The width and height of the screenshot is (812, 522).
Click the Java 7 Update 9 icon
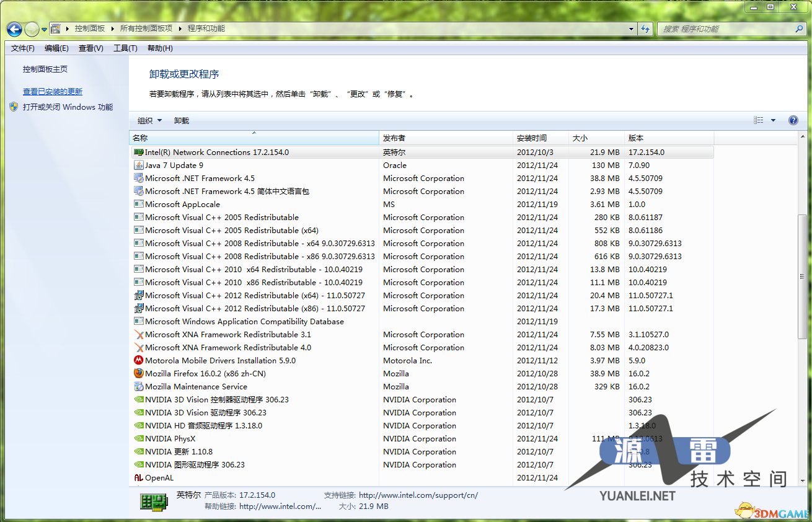[139, 166]
